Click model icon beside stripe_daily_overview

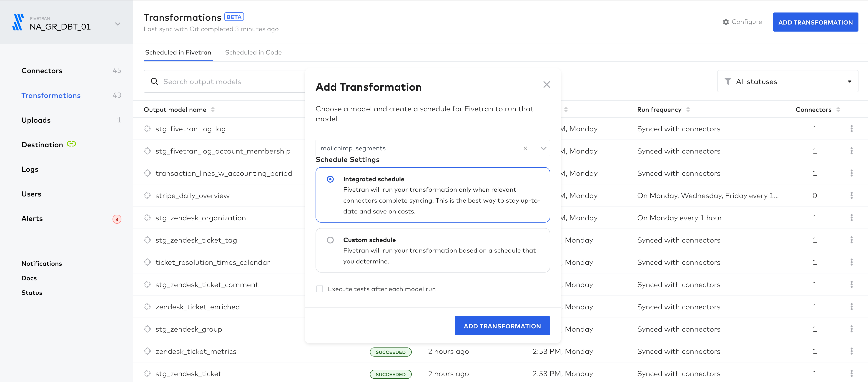coord(147,195)
